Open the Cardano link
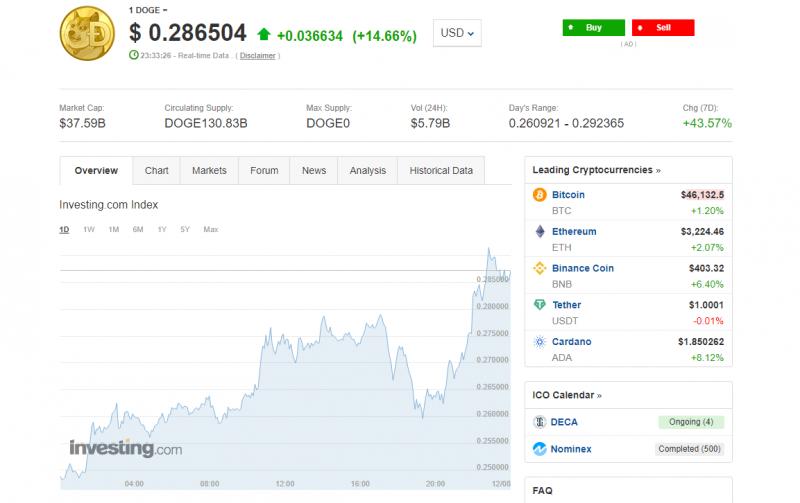Screen dimensions: 800x503 [x=571, y=342]
